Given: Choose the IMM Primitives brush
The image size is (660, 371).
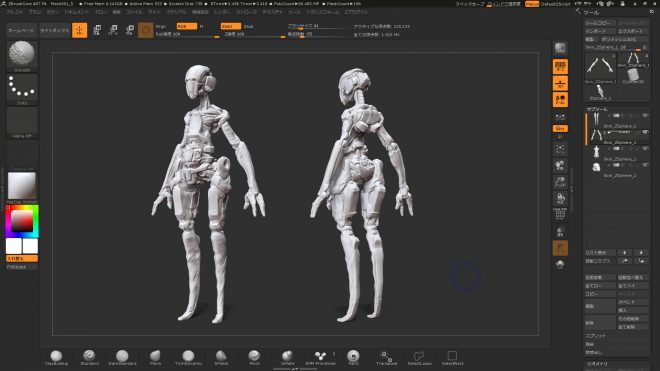Looking at the screenshot, I should 320,358.
